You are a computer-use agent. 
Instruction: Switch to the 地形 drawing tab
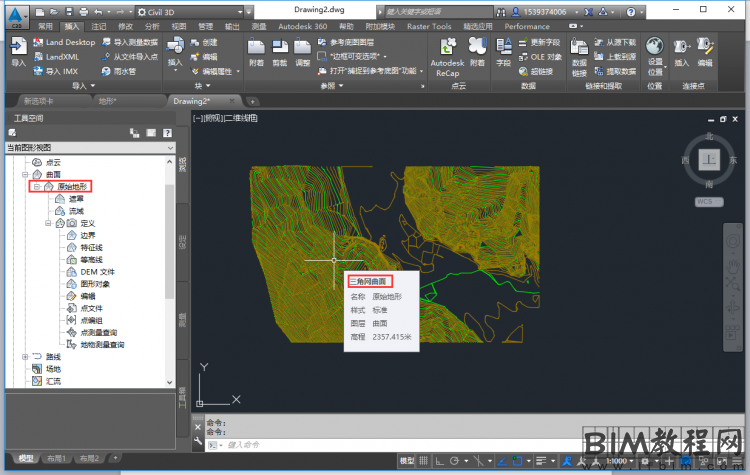(108, 101)
